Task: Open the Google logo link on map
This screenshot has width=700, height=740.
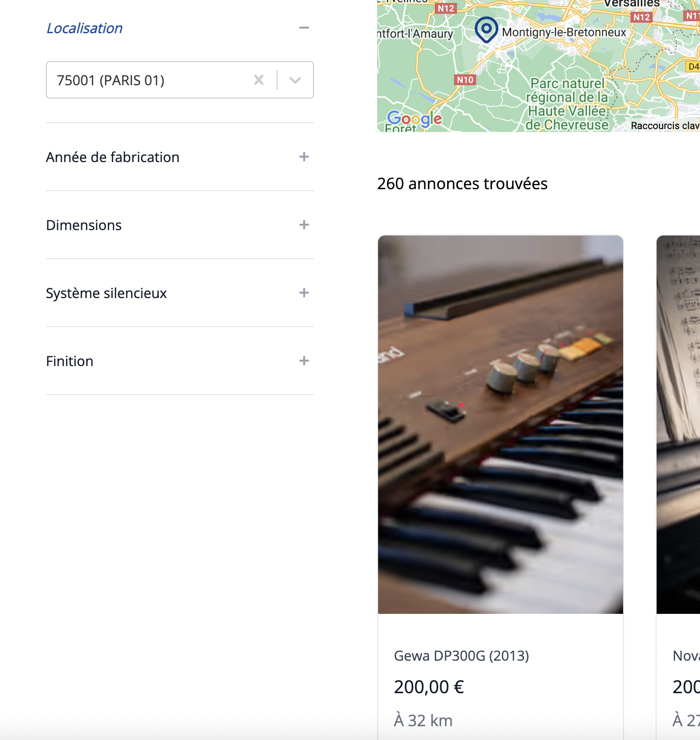Action: tap(415, 119)
